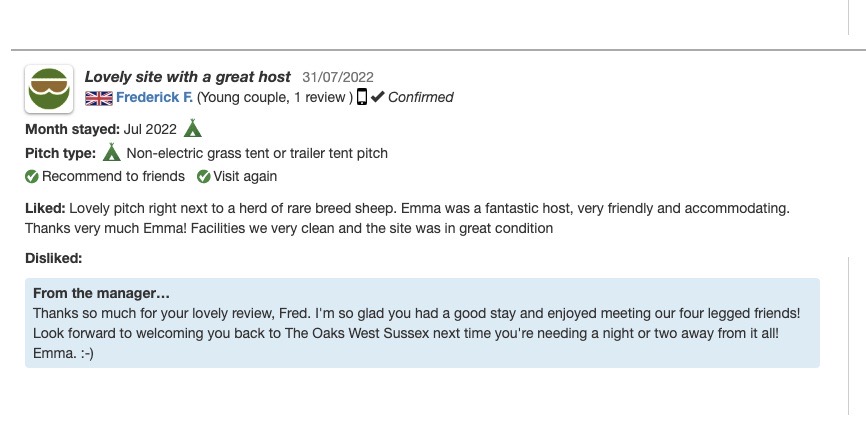Screen dimensions: 866x428
Task: Click the "From the manager…" heading
Action: 101,293
